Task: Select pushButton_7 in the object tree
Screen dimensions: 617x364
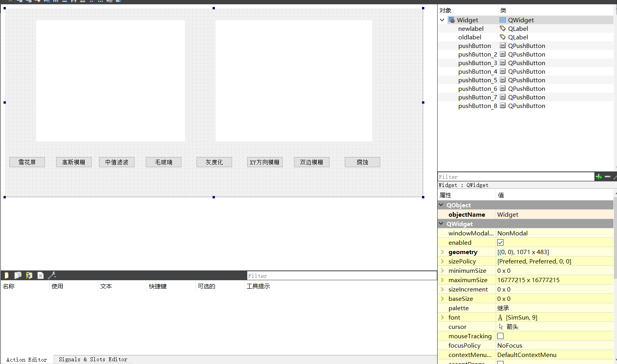Action: [477, 97]
